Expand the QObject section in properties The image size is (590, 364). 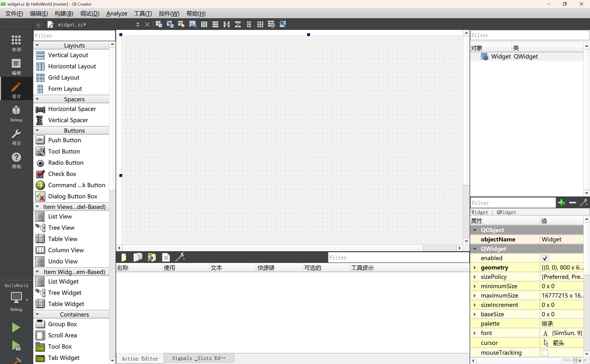pos(475,230)
